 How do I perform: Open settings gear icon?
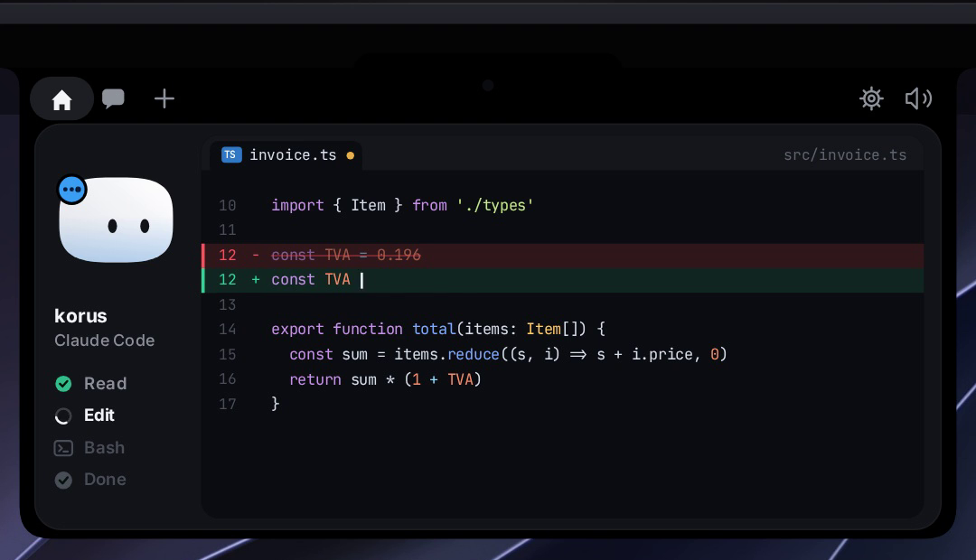click(871, 98)
